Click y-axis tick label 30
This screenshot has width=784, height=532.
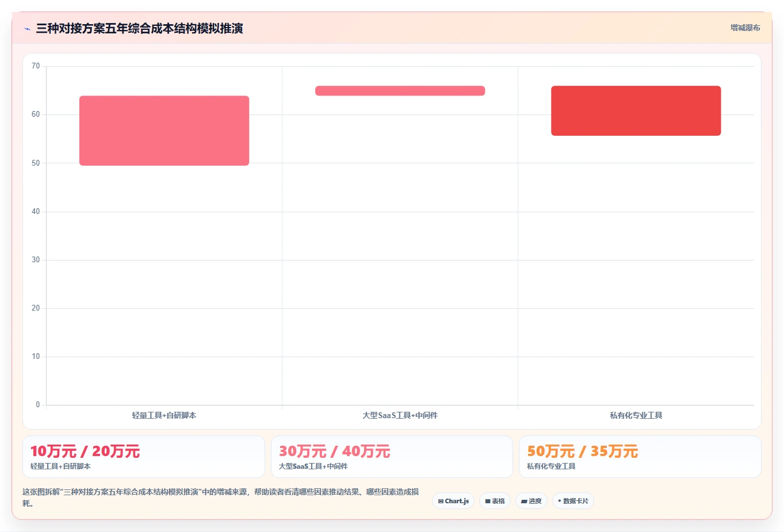click(36, 260)
